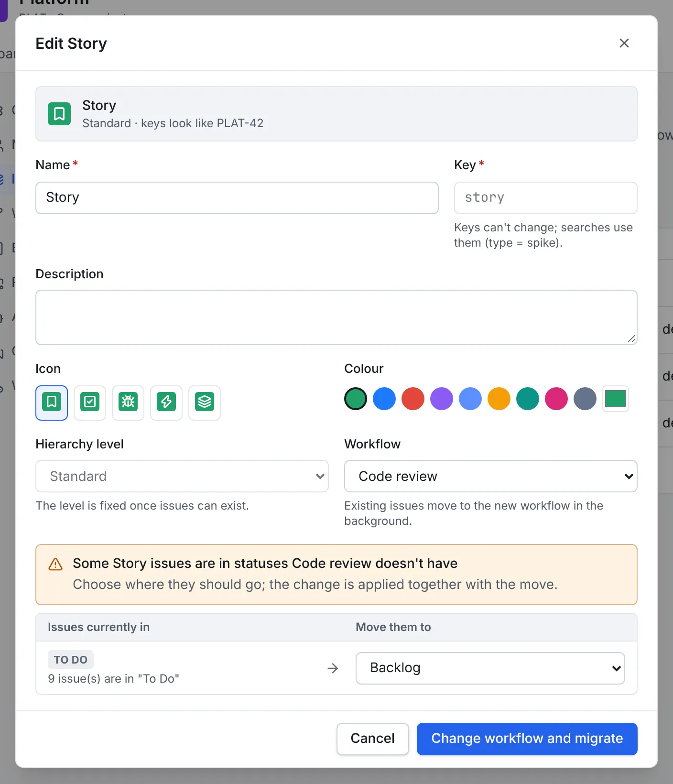Click 'Existing issues move to the new workflow' note
This screenshot has height=784, width=673.
pyautogui.click(x=474, y=513)
